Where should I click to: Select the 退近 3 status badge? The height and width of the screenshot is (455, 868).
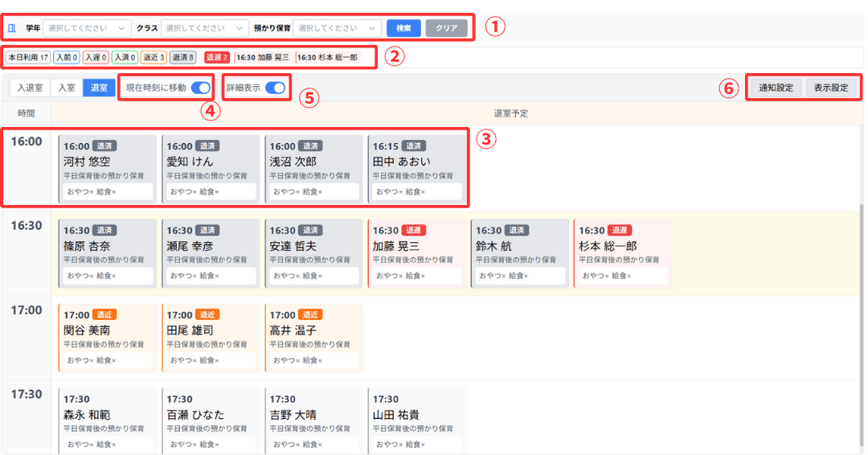[x=153, y=58]
